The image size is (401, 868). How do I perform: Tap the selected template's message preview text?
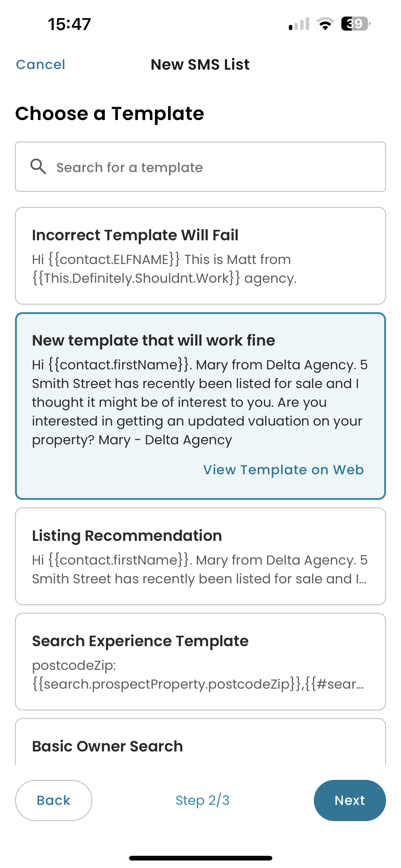click(x=200, y=402)
